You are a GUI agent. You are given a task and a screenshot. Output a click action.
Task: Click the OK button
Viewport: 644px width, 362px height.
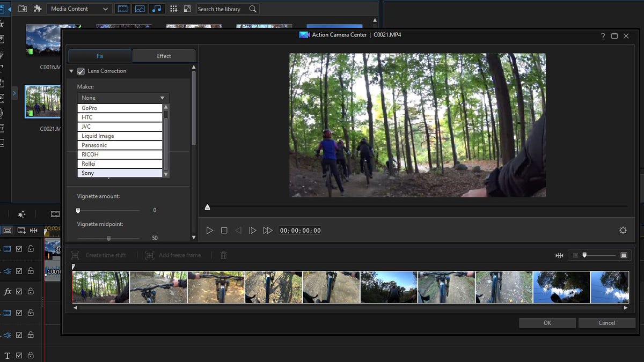pos(547,323)
